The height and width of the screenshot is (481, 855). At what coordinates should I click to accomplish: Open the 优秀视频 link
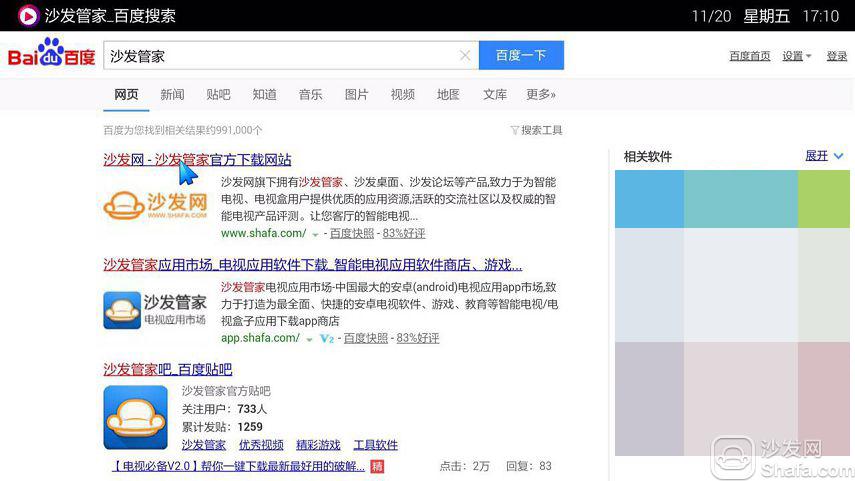261,445
